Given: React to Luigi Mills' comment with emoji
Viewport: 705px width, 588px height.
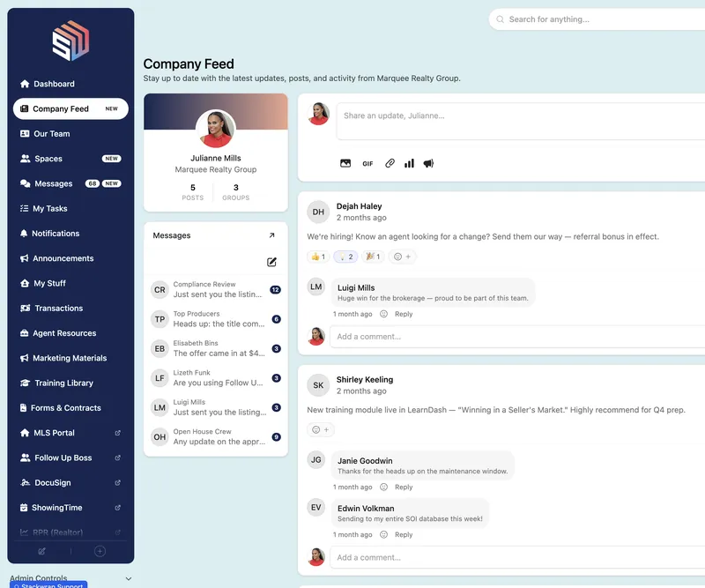Looking at the screenshot, I should [383, 314].
